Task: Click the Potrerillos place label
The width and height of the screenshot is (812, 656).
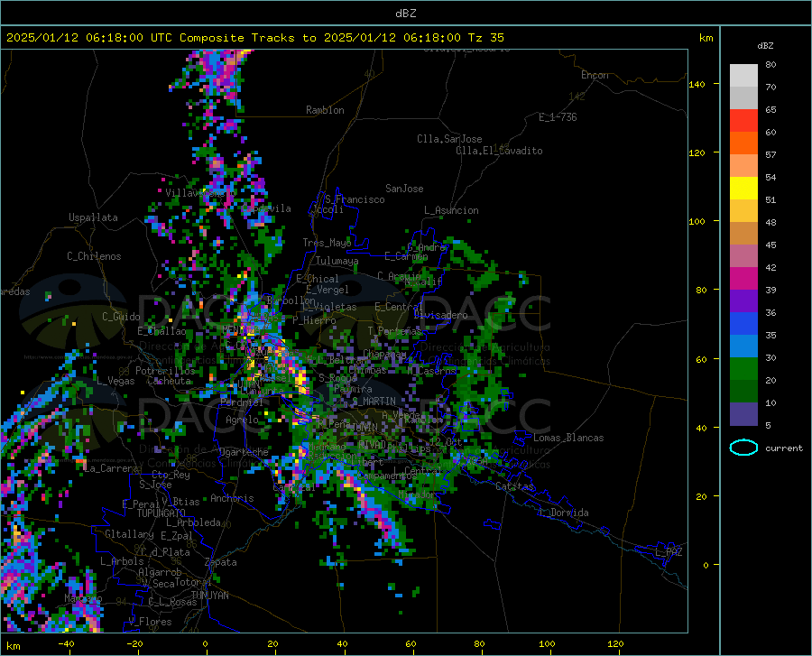Action: (165, 371)
